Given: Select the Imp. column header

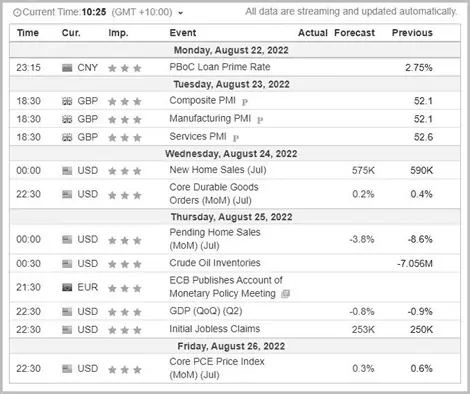Looking at the screenshot, I should (118, 33).
